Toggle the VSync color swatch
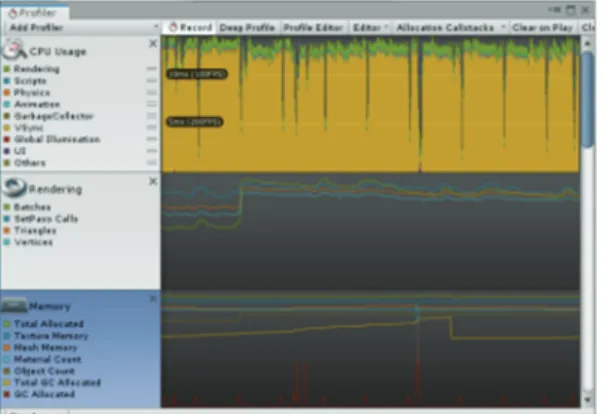Viewport: 604px width, 414px height. coord(7,127)
